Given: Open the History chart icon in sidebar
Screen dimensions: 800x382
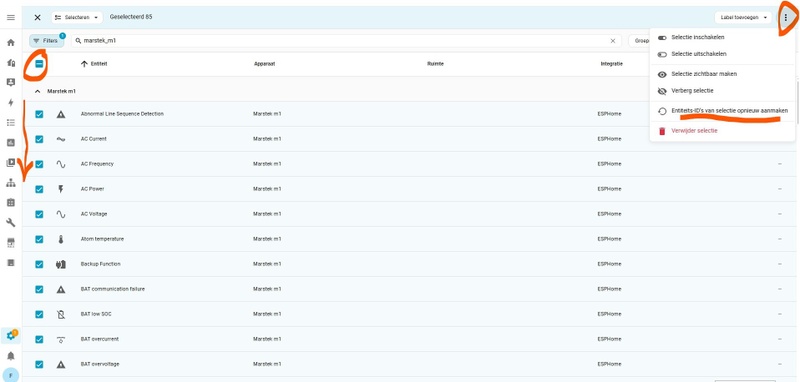Looking at the screenshot, I should (11, 143).
